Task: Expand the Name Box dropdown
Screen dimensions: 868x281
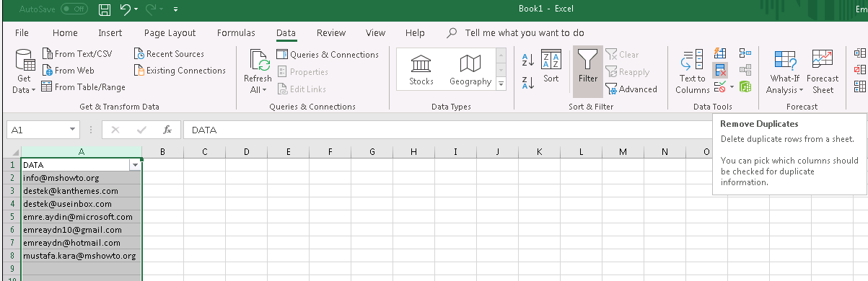Action: pyautogui.click(x=73, y=130)
